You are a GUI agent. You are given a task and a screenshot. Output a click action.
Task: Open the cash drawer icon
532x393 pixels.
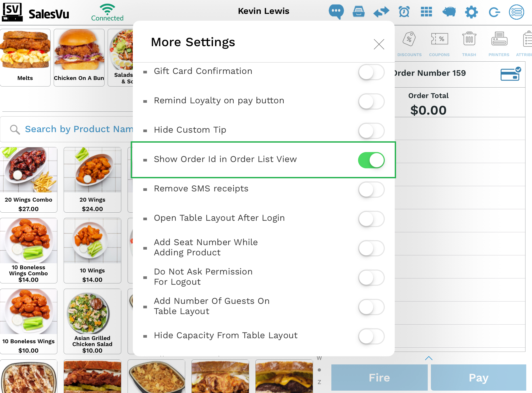point(358,12)
